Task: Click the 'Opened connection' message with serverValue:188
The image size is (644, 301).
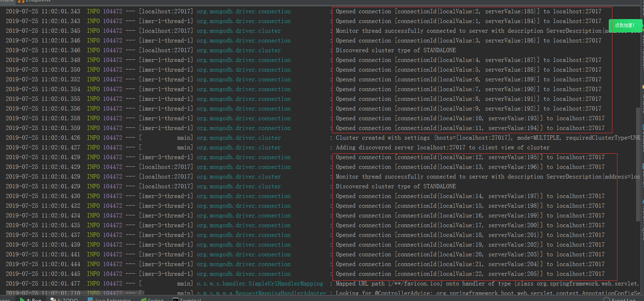Action: click(x=468, y=70)
